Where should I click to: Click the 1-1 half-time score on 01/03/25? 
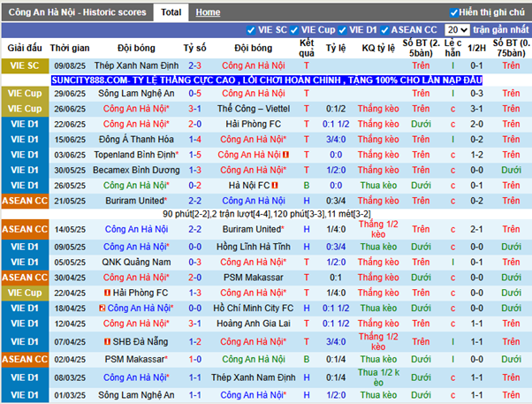click(476, 395)
